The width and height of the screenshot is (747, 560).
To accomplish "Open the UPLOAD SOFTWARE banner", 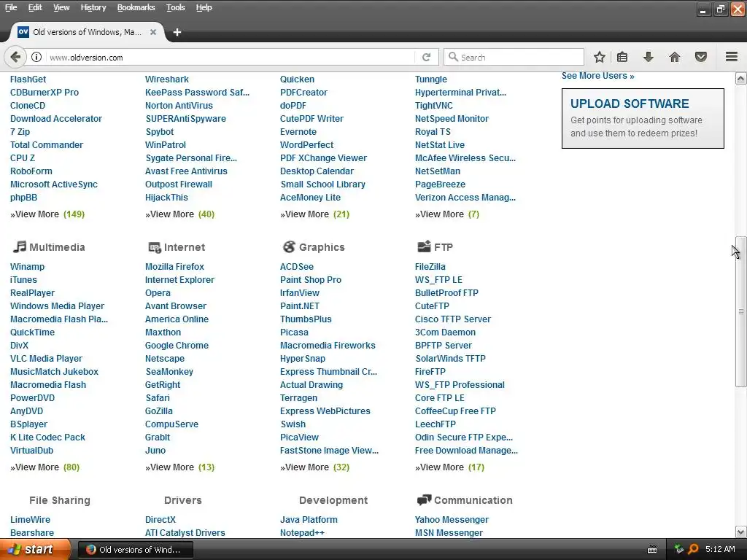I will tap(643, 118).
